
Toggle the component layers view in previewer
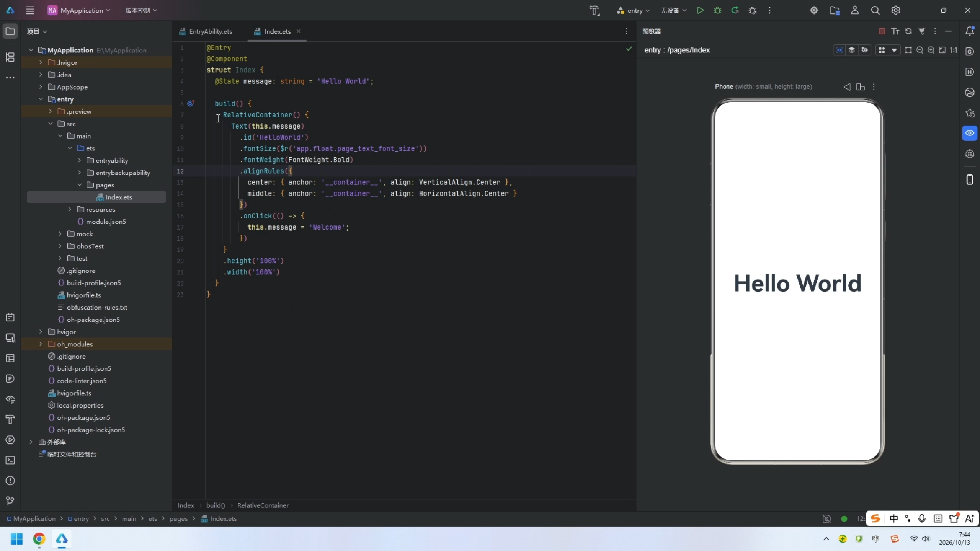click(x=852, y=50)
